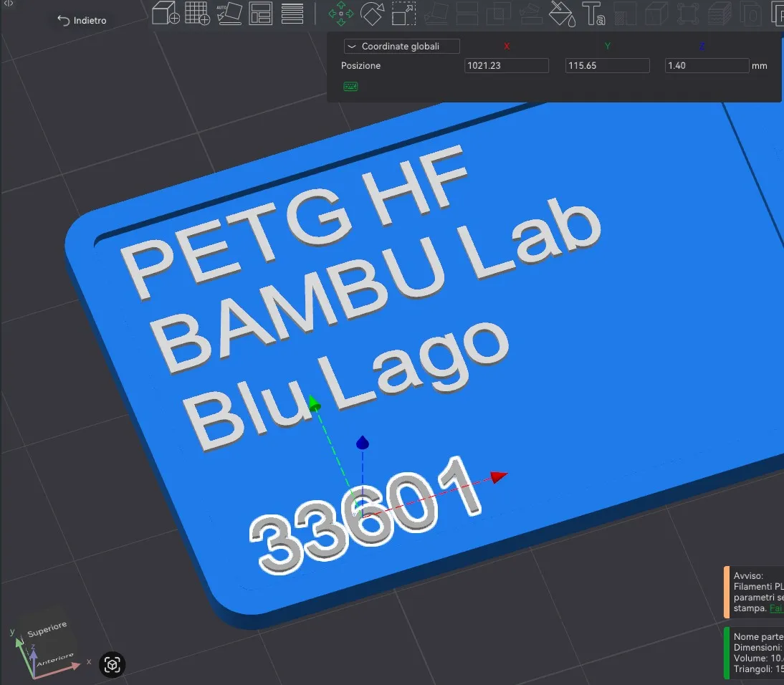This screenshot has width=784, height=685.
Task: Click the 33601 embossed text on the tag
Action: [x=365, y=516]
